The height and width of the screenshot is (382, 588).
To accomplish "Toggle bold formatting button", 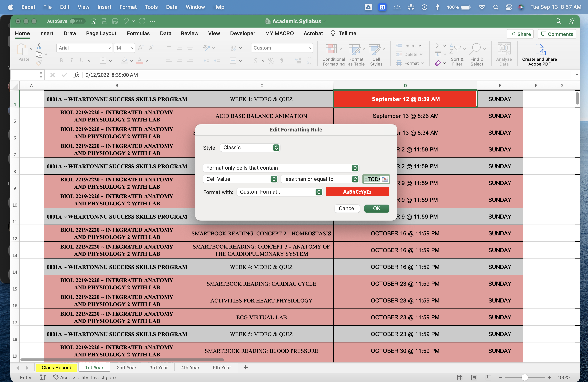I will click(61, 61).
